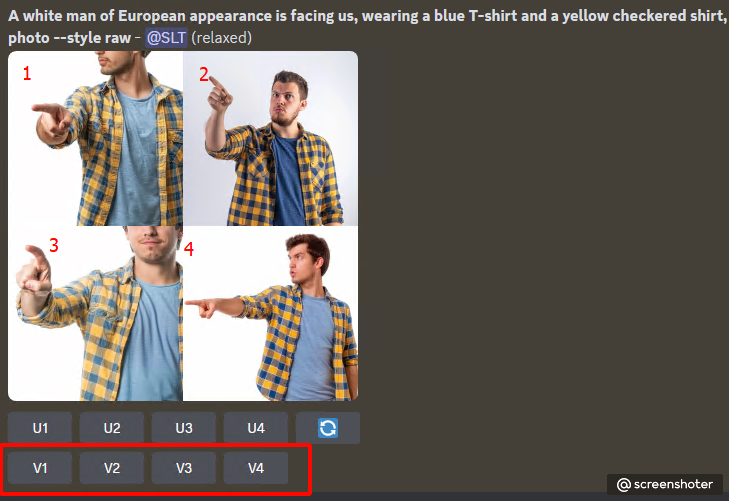Click the red number 1 annotation
Image resolution: width=729 pixels, height=501 pixels.
pyautogui.click(x=27, y=73)
